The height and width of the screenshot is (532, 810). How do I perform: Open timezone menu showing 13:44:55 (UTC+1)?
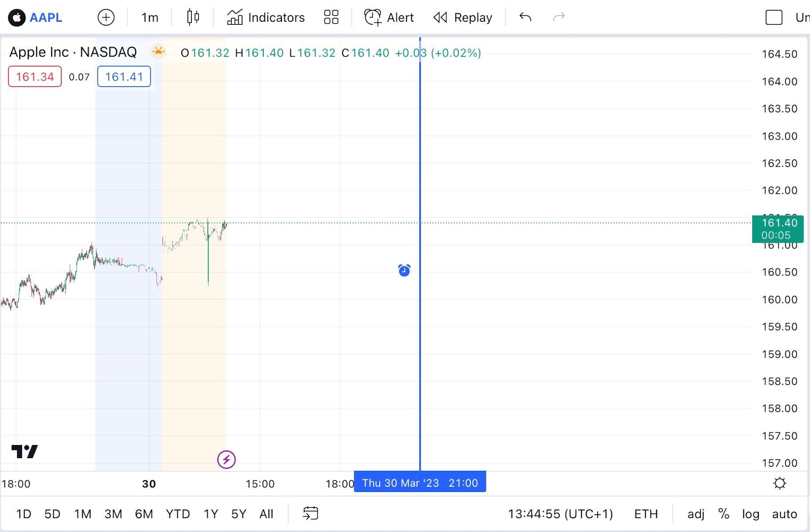[560, 514]
